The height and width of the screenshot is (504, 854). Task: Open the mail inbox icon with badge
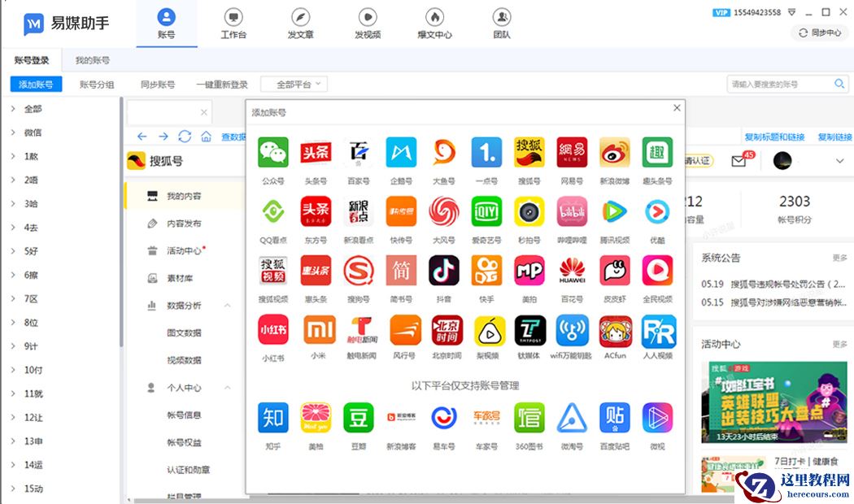[x=739, y=161]
